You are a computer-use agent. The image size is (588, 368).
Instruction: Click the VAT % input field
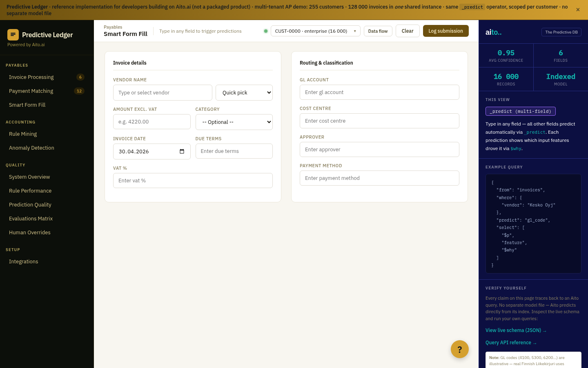pyautogui.click(x=193, y=181)
